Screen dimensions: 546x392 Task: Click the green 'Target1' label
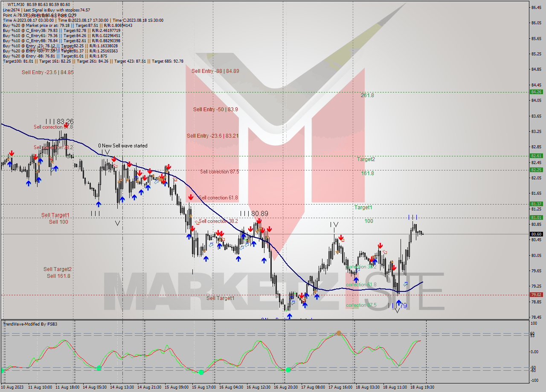tap(363, 208)
